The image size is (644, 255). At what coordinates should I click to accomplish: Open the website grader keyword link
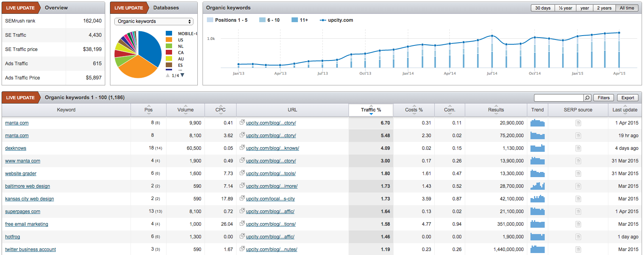(x=21, y=174)
